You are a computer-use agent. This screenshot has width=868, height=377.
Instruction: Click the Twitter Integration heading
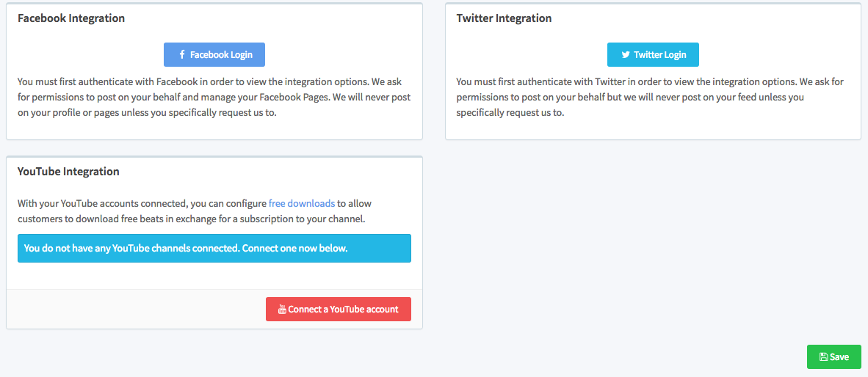point(504,18)
